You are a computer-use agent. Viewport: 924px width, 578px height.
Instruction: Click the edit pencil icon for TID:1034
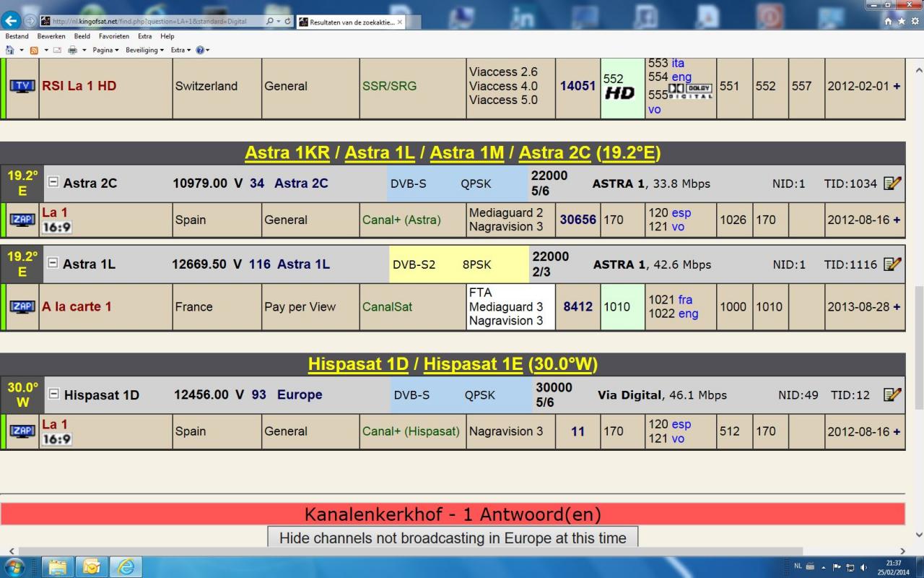(x=892, y=183)
